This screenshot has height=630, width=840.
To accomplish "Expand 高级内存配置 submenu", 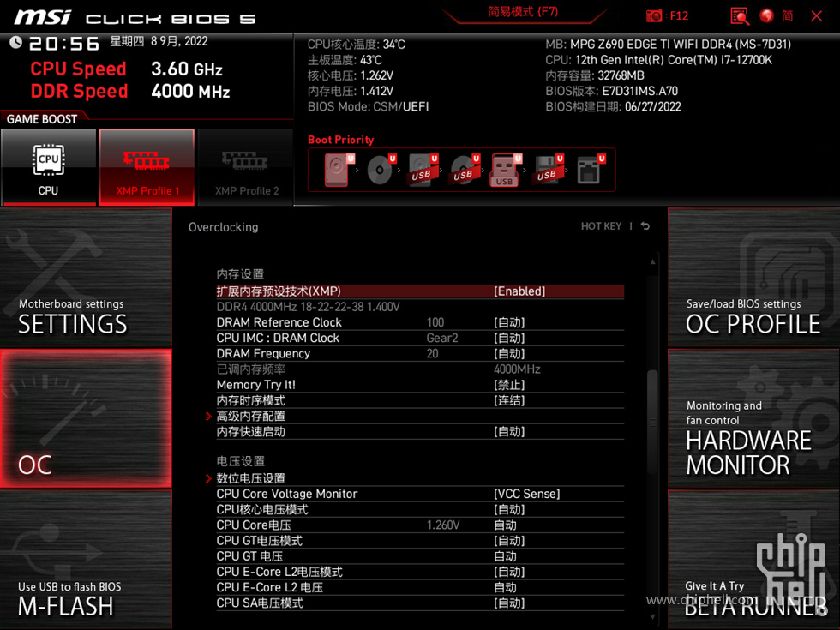I will tap(420, 417).
